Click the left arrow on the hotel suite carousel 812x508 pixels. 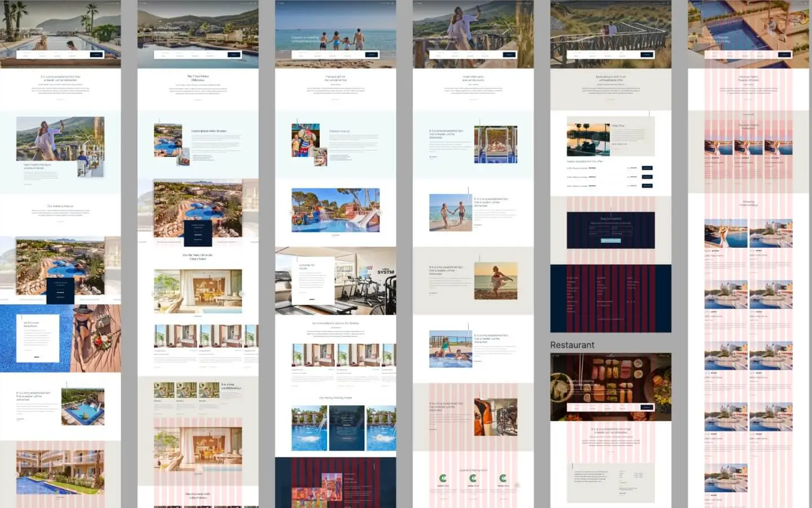click(x=153, y=294)
